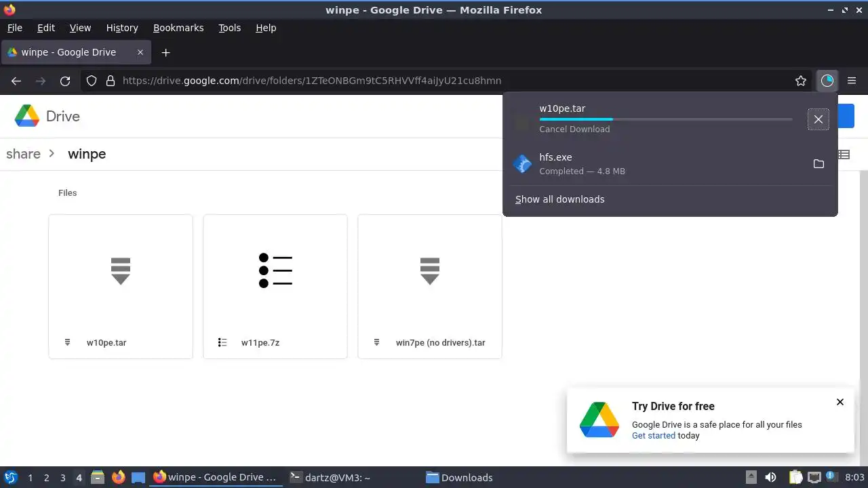Image resolution: width=868 pixels, height=488 pixels.
Task: Select the w10pe.tar file name label
Action: coord(106,342)
